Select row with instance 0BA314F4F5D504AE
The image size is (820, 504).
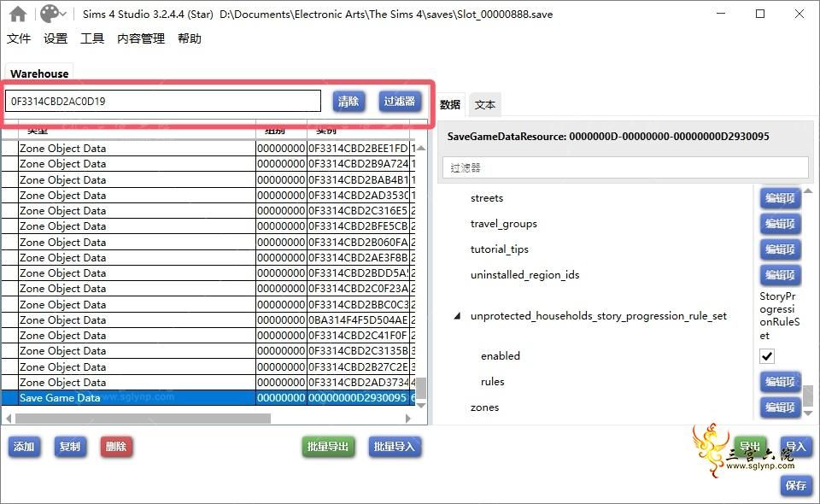(208, 320)
